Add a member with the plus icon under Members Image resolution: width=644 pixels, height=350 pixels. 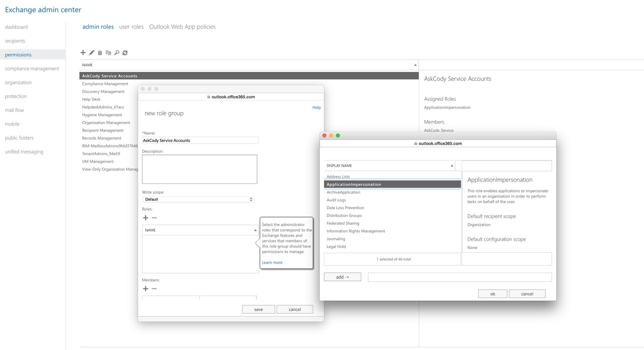145,288
